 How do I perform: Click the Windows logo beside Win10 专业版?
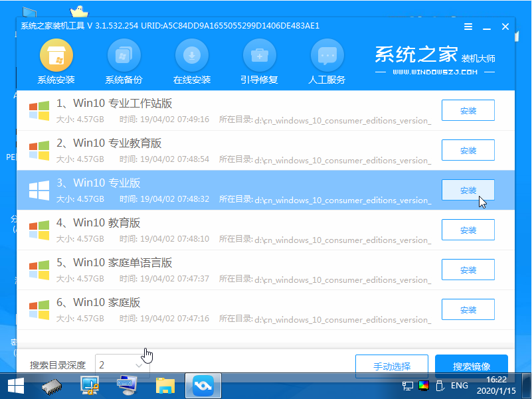point(38,191)
